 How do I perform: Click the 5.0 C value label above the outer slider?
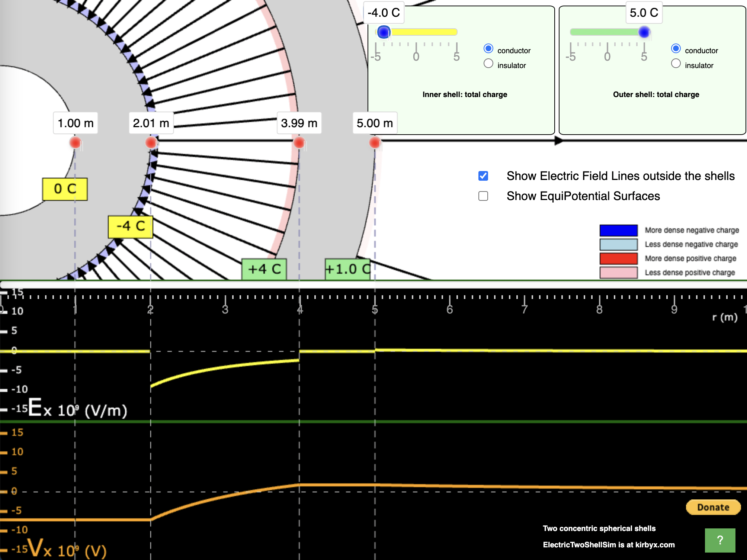644,12
